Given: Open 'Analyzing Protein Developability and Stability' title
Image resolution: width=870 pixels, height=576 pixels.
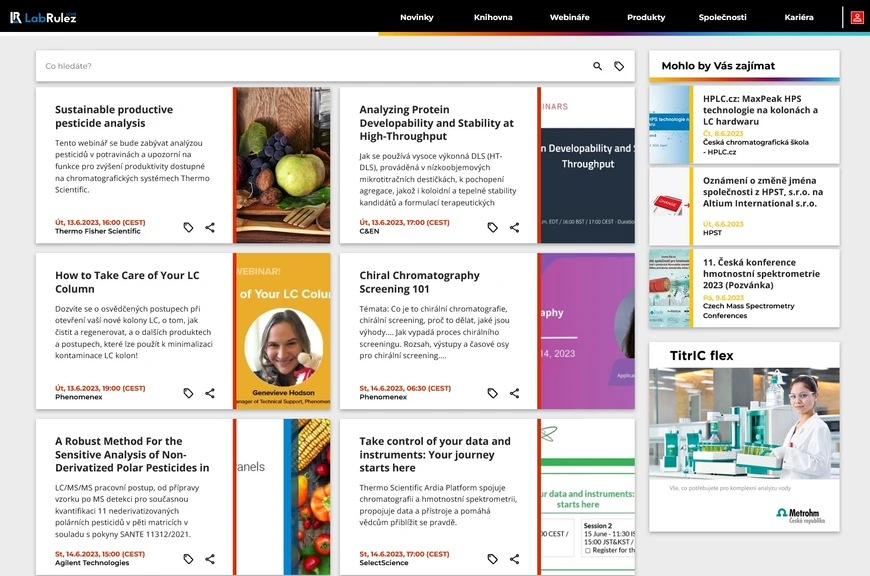Looking at the screenshot, I should click(x=437, y=123).
